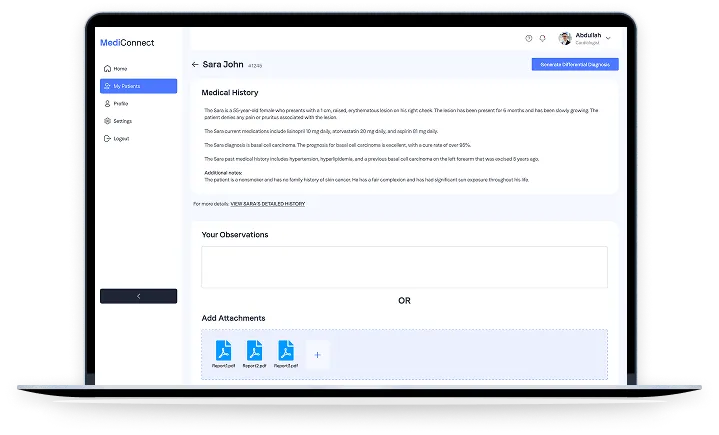719x435 pixels.
Task: Click the Logout door icon
Action: [x=107, y=138]
